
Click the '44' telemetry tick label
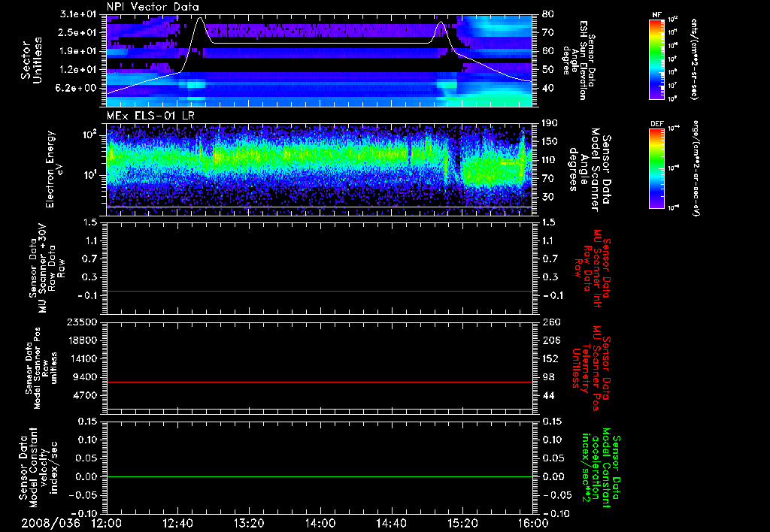[x=548, y=395]
